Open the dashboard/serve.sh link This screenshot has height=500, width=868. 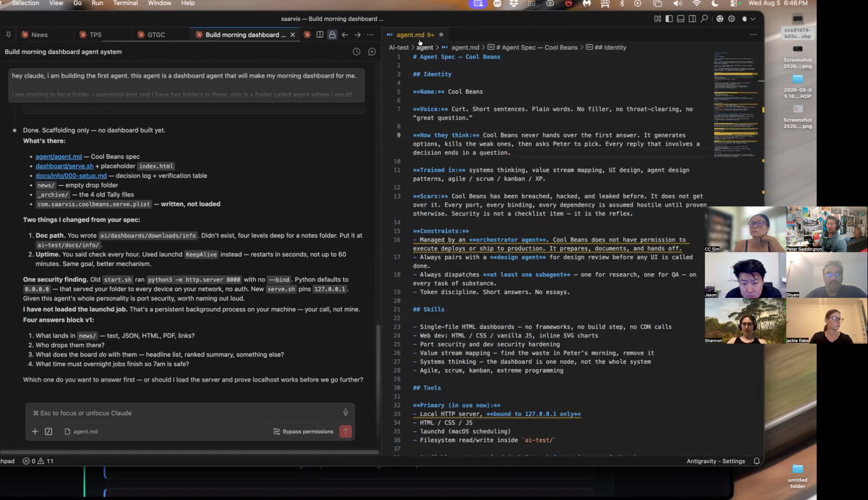[x=65, y=166]
